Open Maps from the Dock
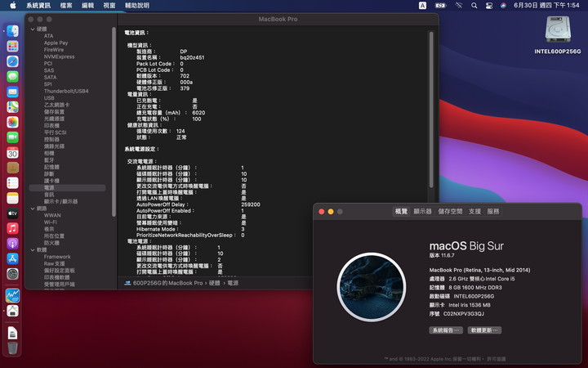Screen dimensions: 588x368 (x=12, y=107)
